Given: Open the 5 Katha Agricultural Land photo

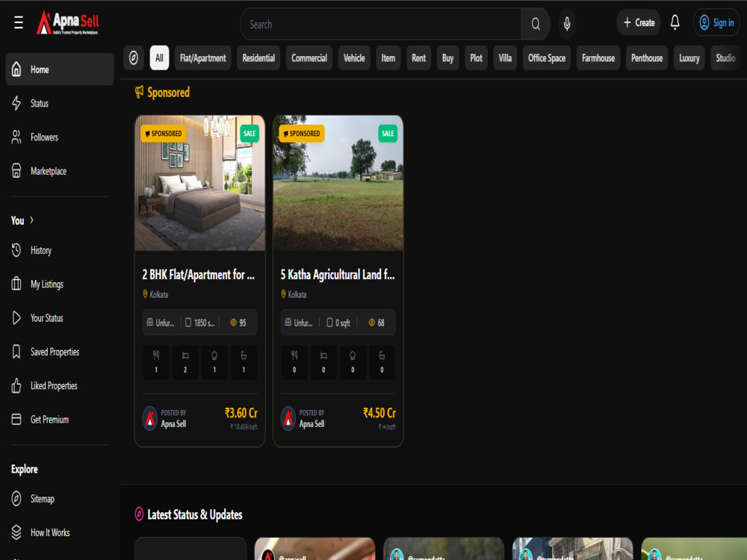Looking at the screenshot, I should (x=338, y=183).
